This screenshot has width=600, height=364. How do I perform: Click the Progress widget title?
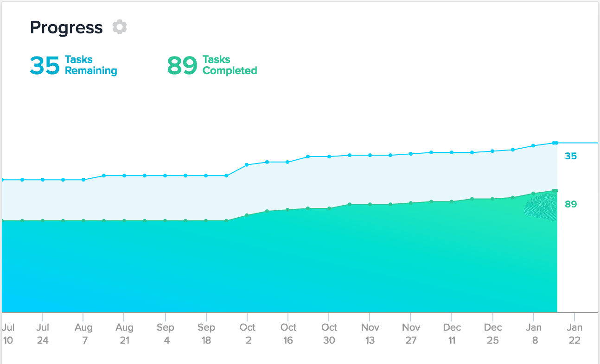[x=66, y=28]
